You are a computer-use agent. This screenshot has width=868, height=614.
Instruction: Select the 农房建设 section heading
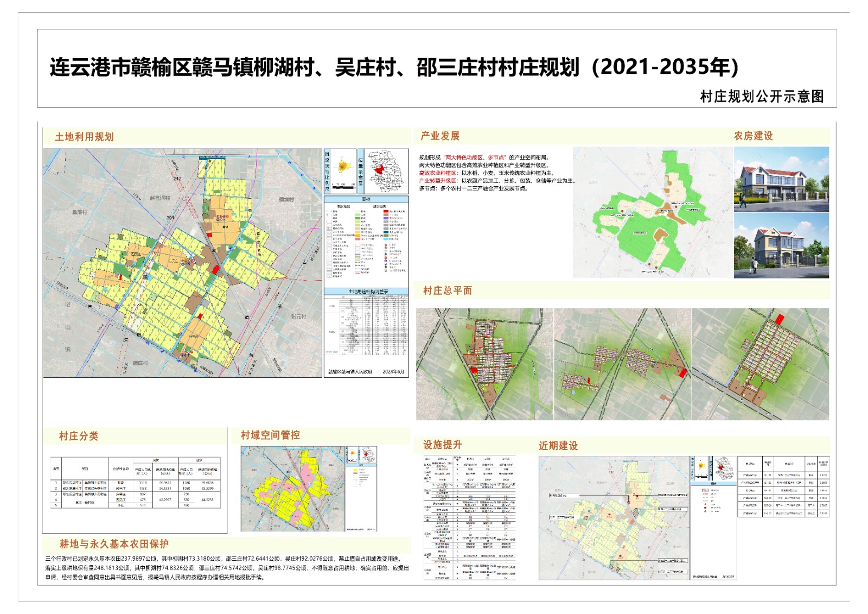tap(754, 136)
